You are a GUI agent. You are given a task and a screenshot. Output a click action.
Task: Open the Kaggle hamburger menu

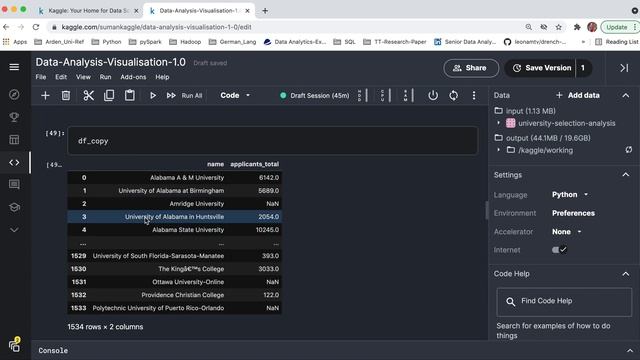(14, 67)
